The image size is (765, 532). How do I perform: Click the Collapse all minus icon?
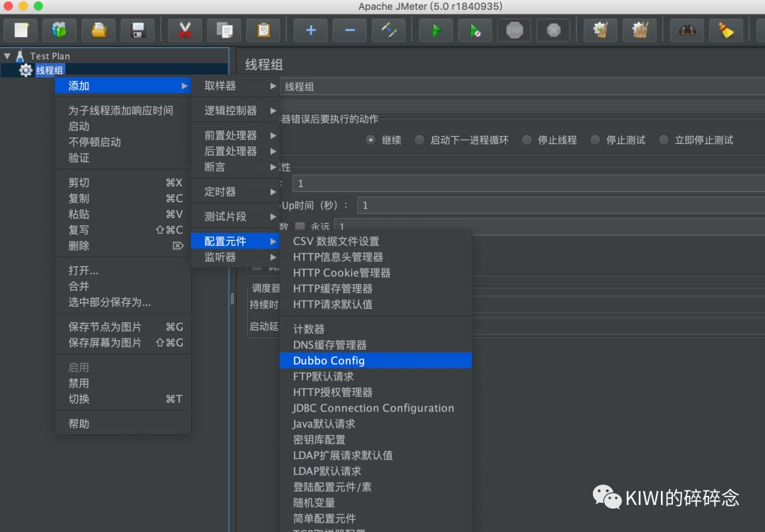pos(350,30)
